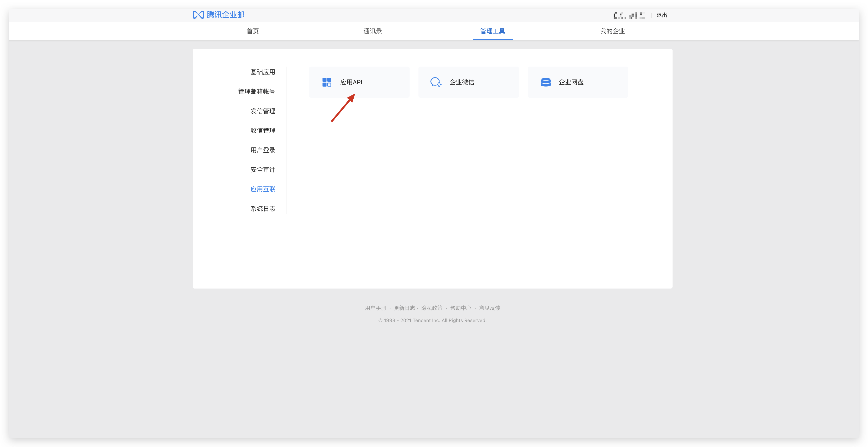This screenshot has height=447, width=868.
Task: Switch to the 通讯录 tab
Action: coord(372,31)
